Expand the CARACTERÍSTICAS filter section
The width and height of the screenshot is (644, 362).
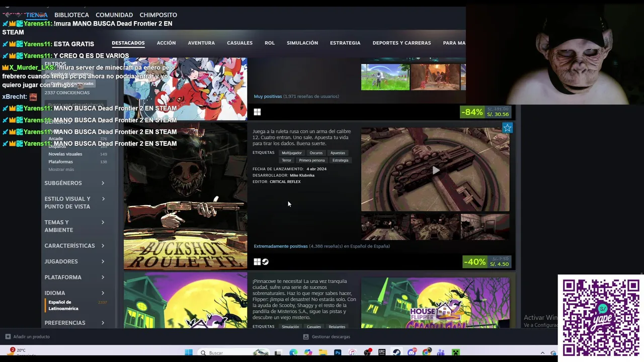pyautogui.click(x=74, y=246)
